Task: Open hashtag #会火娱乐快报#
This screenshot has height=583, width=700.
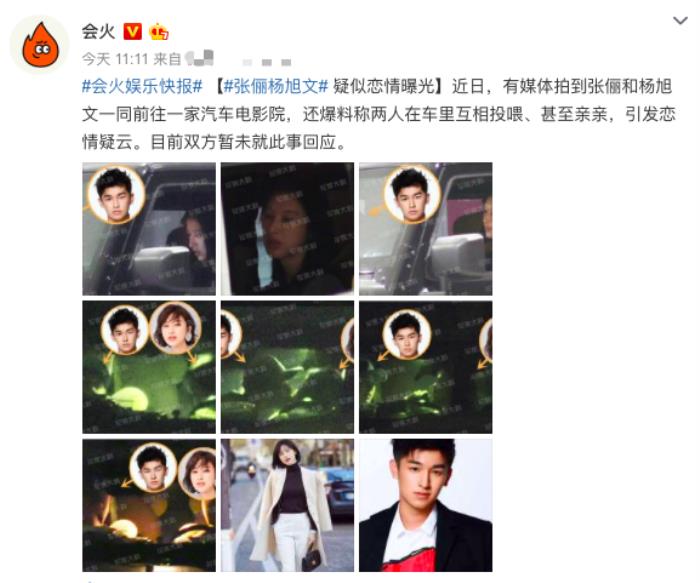Action: (142, 86)
